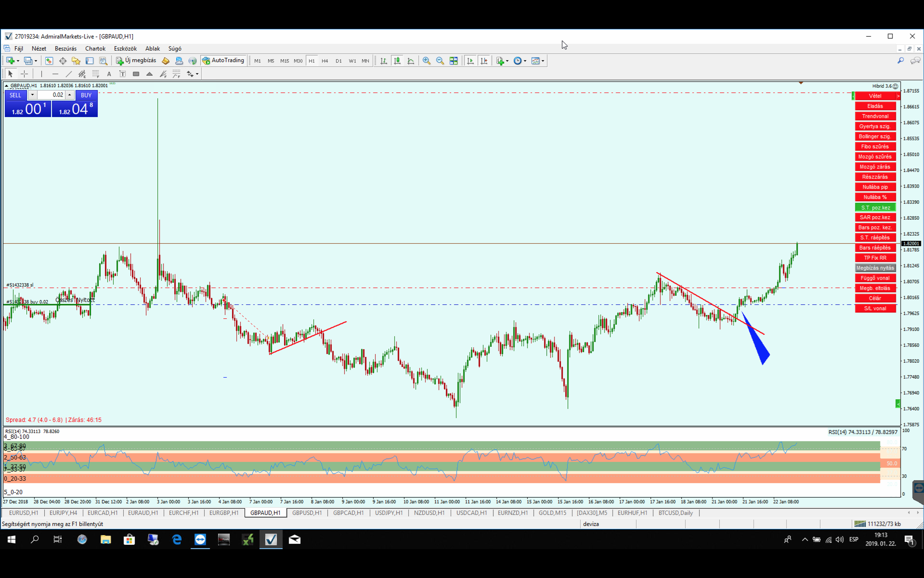
Task: Collapse the one-click trading panel triangle
Action: 6,86
